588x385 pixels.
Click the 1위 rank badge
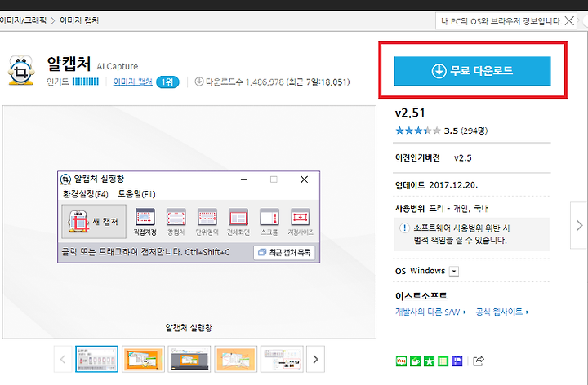pos(167,82)
